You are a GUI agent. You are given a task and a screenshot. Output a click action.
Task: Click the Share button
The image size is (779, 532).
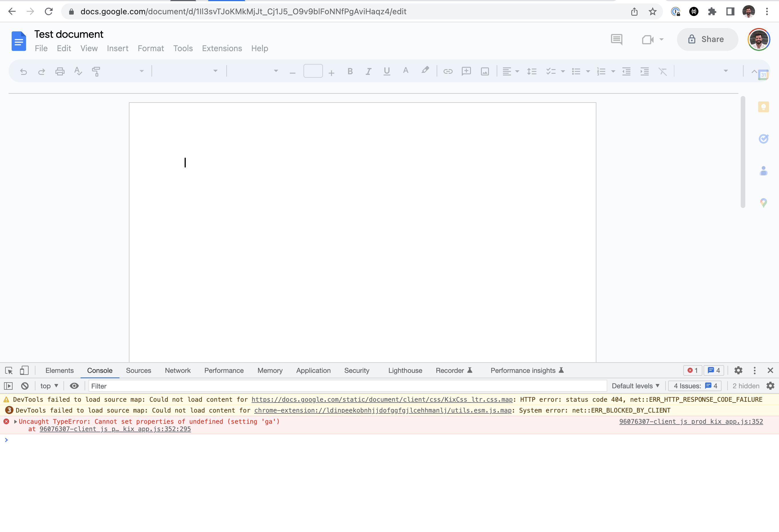coord(707,39)
